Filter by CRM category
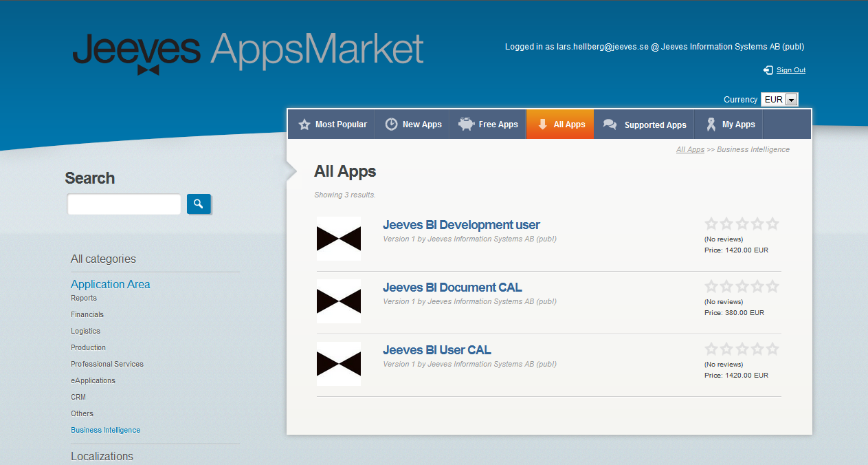This screenshot has width=868, height=465. pyautogui.click(x=78, y=397)
